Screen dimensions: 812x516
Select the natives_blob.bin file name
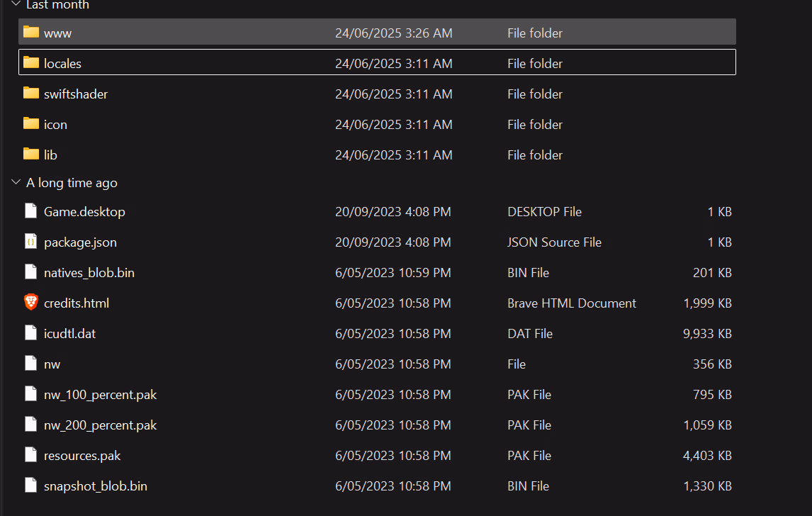click(89, 273)
